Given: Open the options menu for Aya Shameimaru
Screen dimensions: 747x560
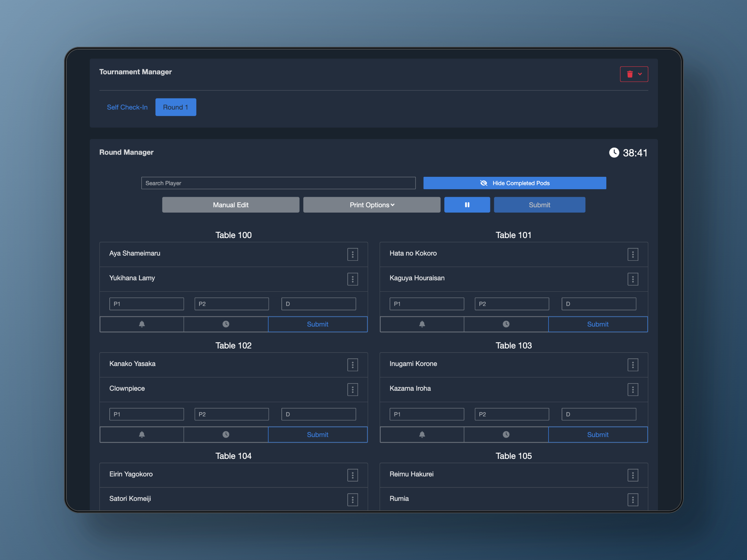Looking at the screenshot, I should [353, 255].
